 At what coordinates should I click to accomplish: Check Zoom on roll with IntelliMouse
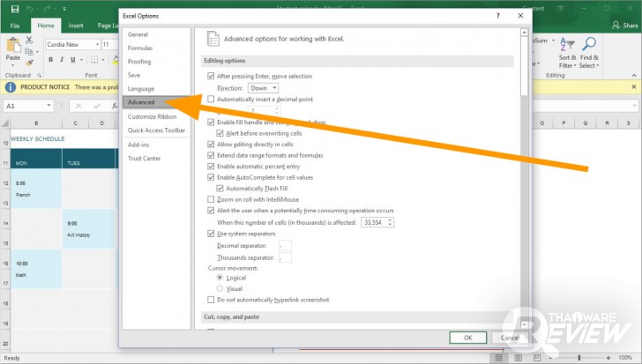pos(211,199)
